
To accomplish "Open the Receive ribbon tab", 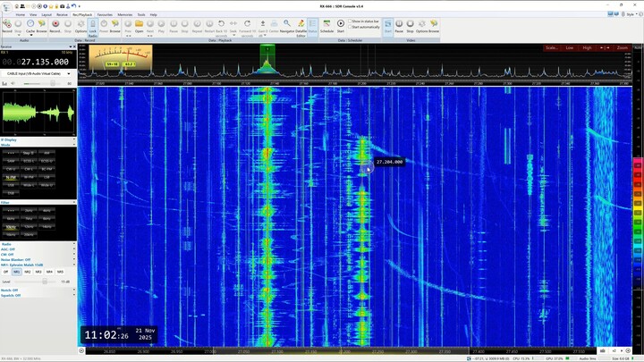I will [62, 15].
